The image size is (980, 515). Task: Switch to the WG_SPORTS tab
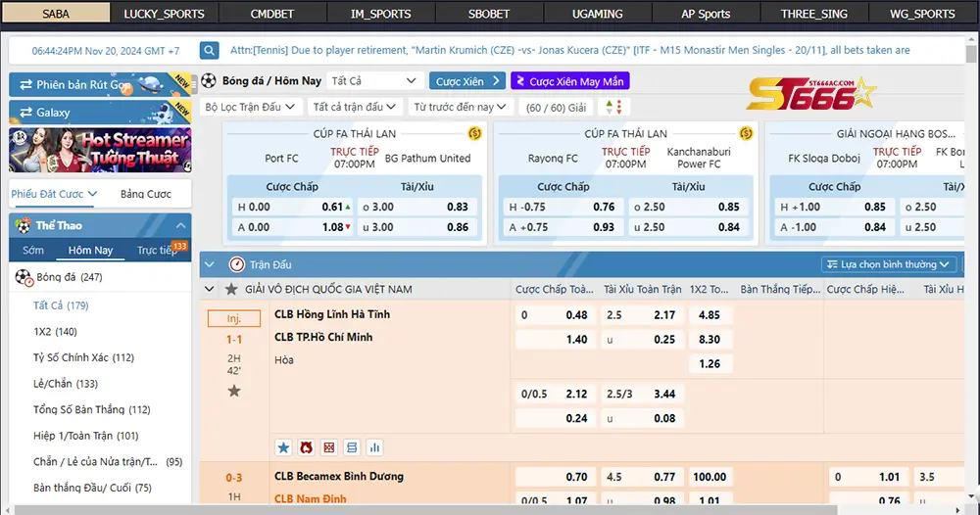(922, 14)
